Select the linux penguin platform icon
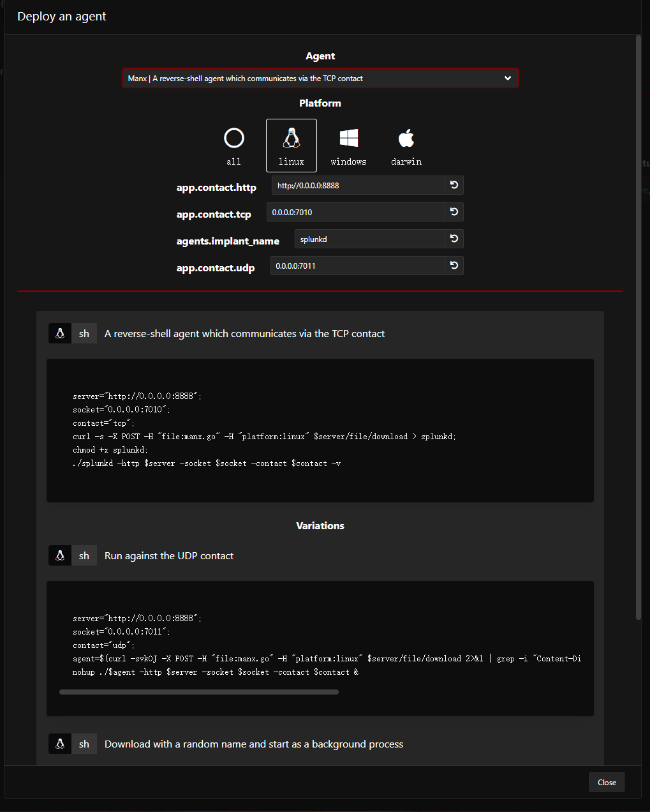The width and height of the screenshot is (650, 812). click(292, 138)
